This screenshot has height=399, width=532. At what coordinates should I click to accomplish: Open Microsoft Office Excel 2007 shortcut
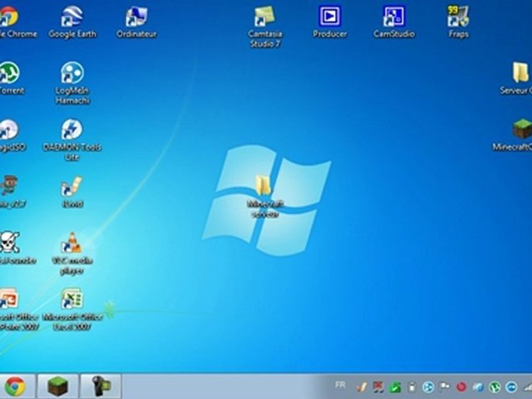tap(72, 309)
